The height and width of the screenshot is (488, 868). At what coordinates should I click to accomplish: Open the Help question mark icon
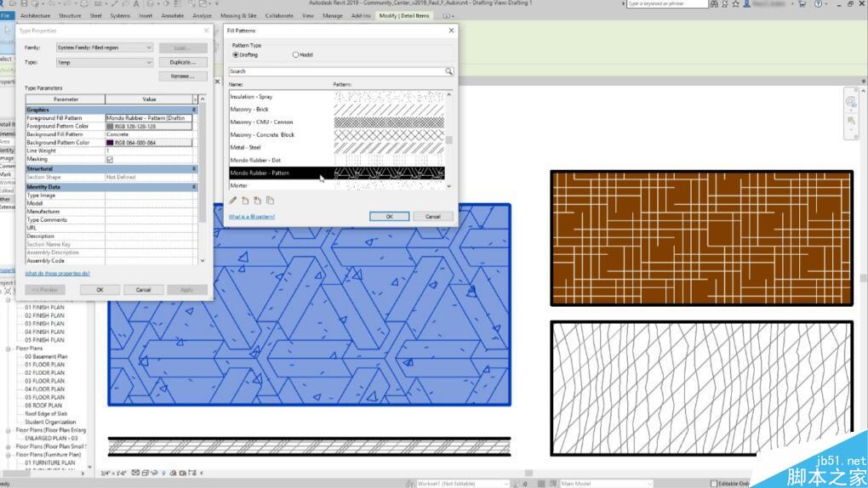(x=818, y=3)
